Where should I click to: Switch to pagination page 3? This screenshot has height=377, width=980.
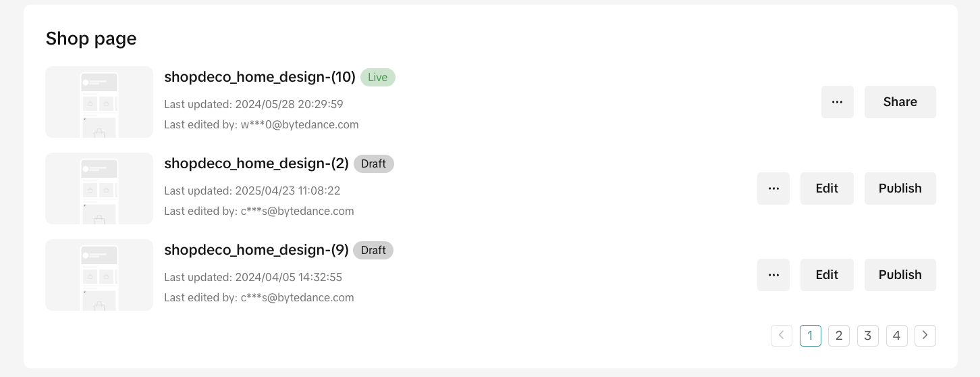[x=867, y=336]
